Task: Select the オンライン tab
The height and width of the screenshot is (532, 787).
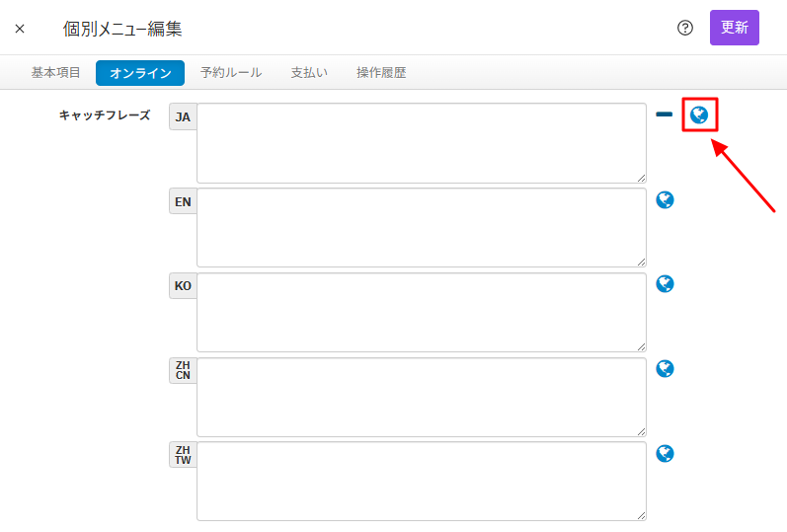Action: 140,73
